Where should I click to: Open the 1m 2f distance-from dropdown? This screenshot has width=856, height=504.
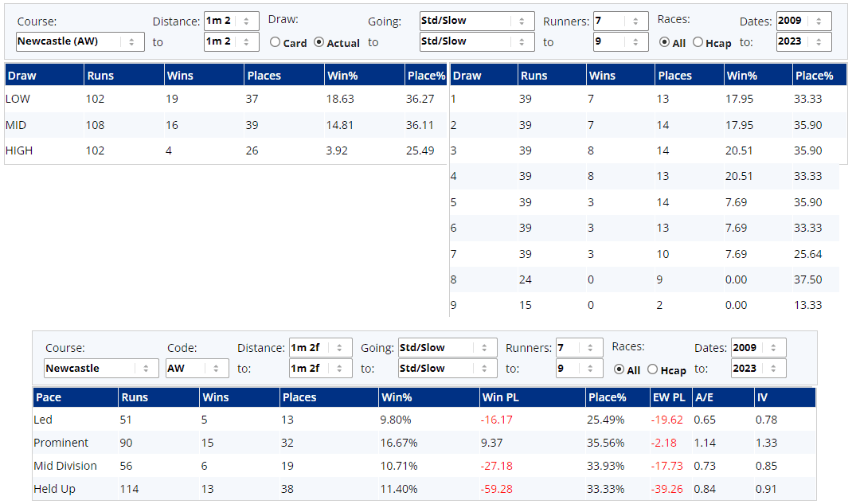pos(320,348)
